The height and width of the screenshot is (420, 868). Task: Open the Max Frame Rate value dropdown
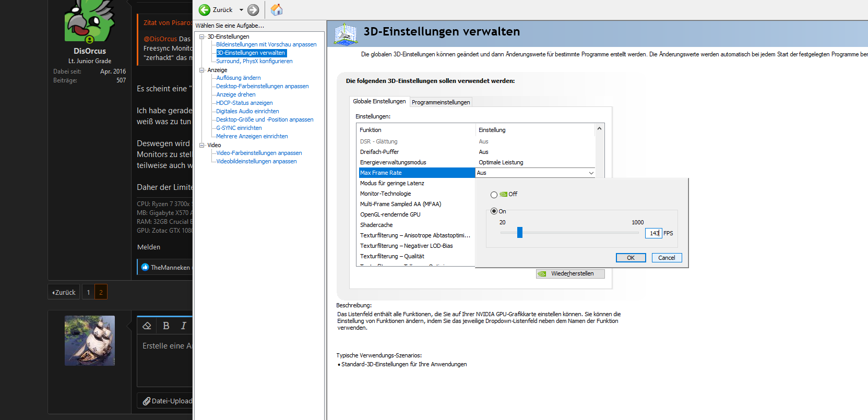591,173
